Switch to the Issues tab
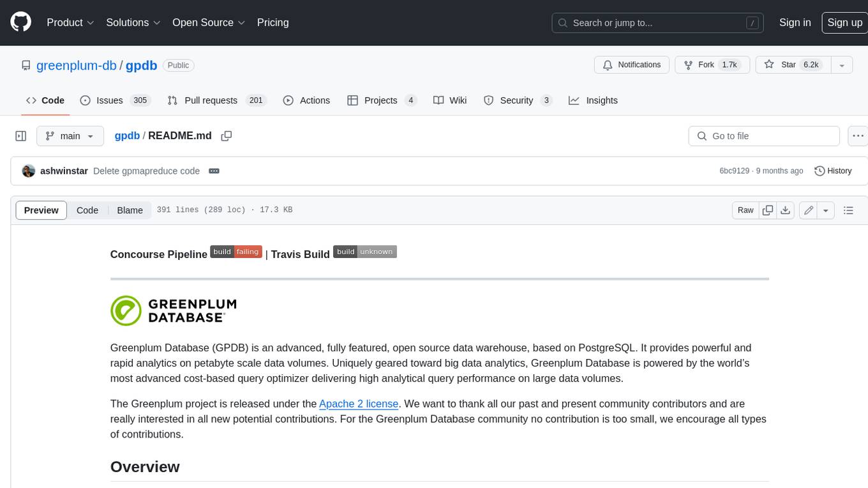Viewport: 868px width, 488px height. pyautogui.click(x=115, y=100)
